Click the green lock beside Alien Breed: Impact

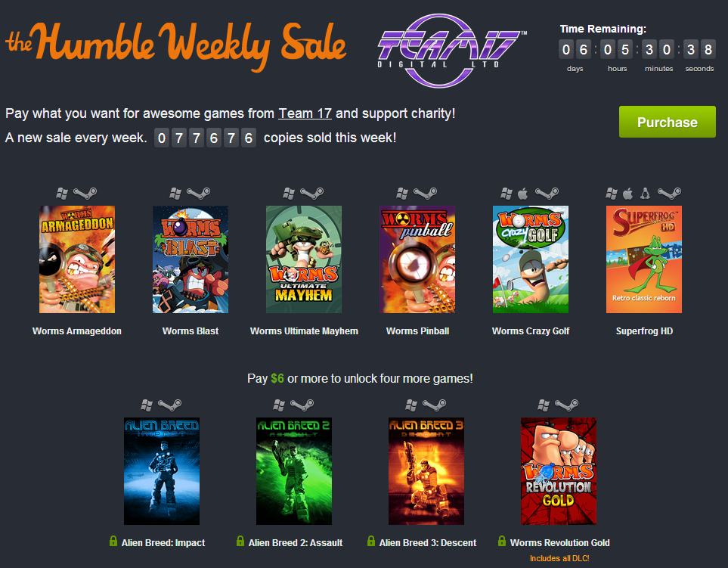(113, 541)
